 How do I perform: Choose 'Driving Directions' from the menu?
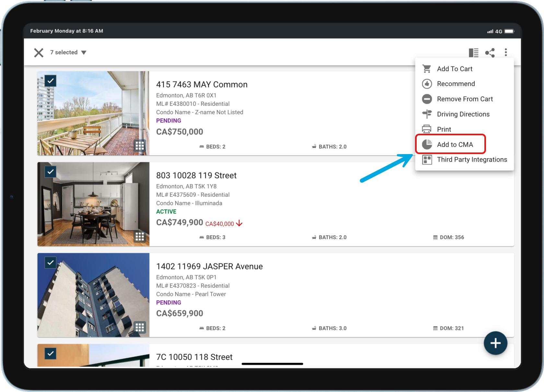point(464,114)
